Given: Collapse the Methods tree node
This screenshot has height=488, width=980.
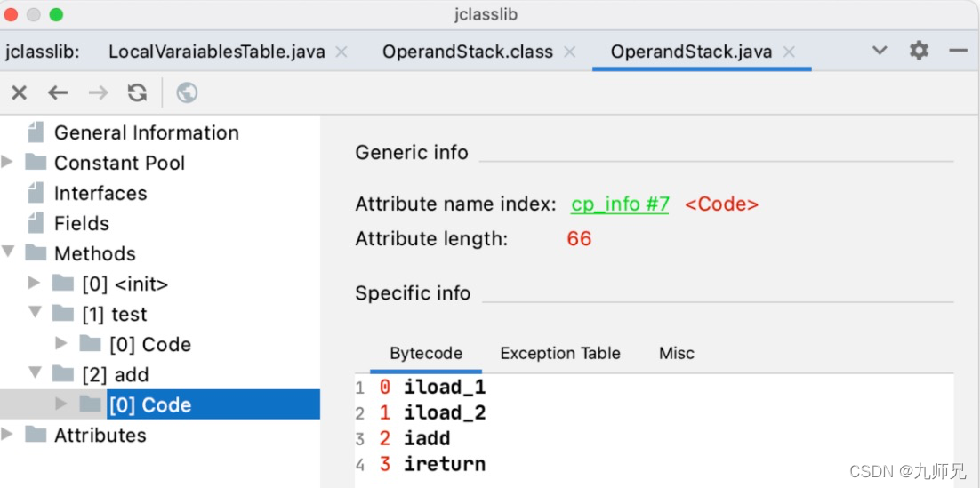Looking at the screenshot, I should point(8,253).
